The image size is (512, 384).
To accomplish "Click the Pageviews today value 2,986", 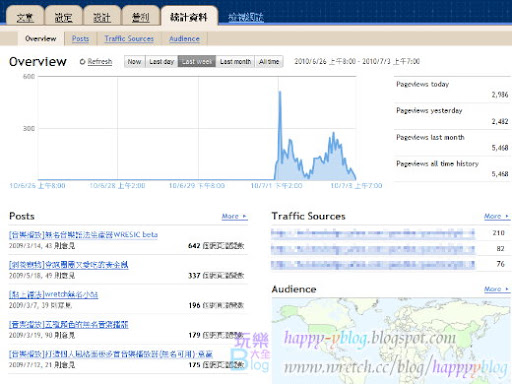I will pos(500,95).
